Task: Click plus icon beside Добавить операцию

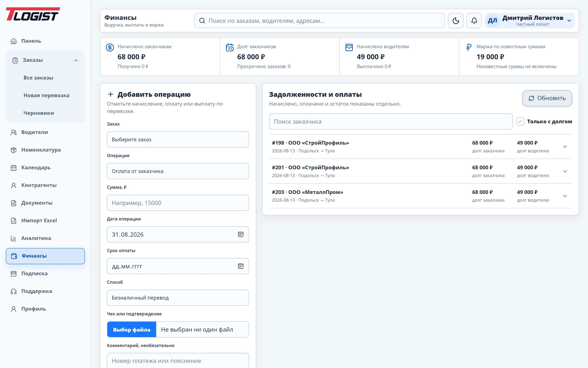Action: pos(111,94)
